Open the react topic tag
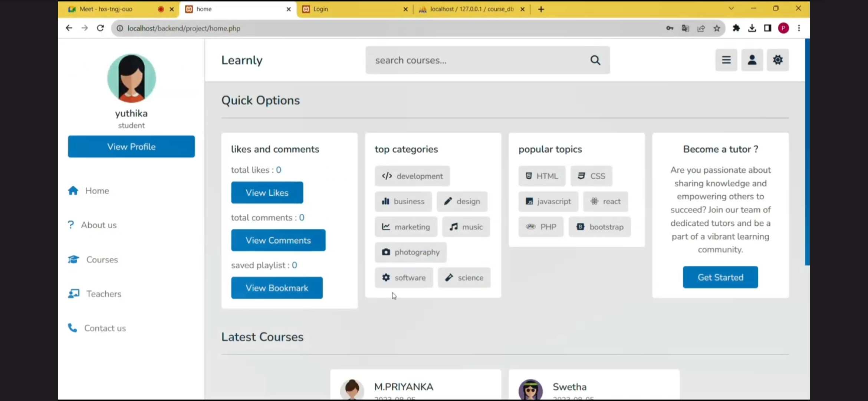 tap(605, 201)
